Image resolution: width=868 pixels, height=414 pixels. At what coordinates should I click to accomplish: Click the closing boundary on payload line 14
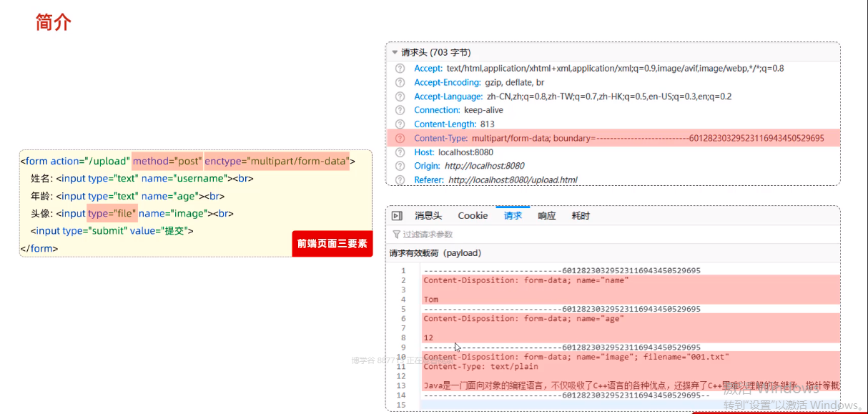click(566, 395)
